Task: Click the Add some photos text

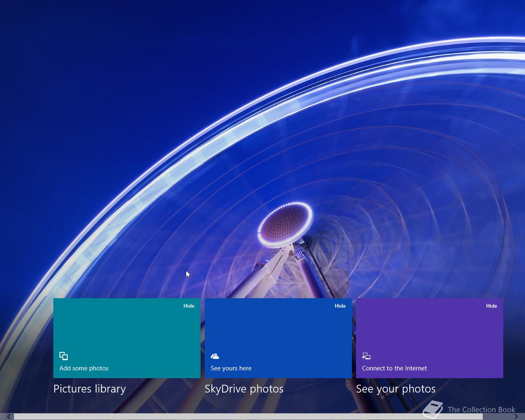Action: click(84, 368)
